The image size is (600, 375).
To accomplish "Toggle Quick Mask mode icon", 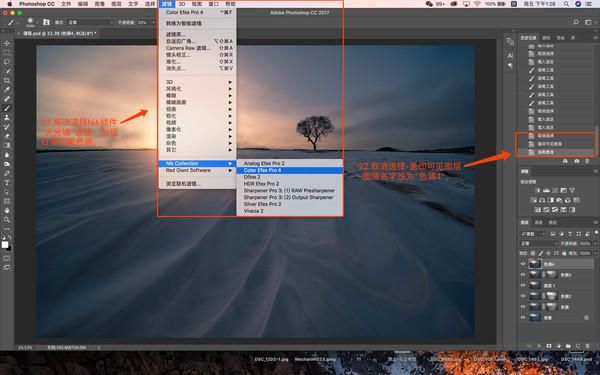I will pyautogui.click(x=7, y=258).
